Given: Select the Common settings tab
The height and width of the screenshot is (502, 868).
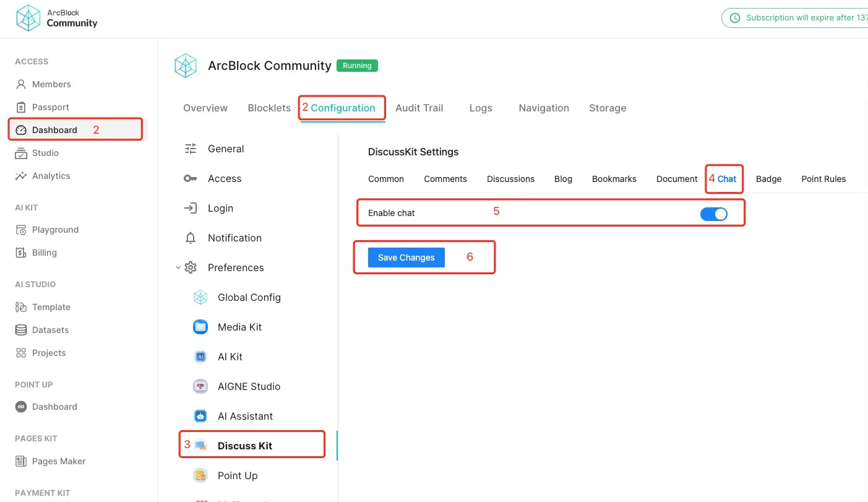Looking at the screenshot, I should (x=386, y=179).
